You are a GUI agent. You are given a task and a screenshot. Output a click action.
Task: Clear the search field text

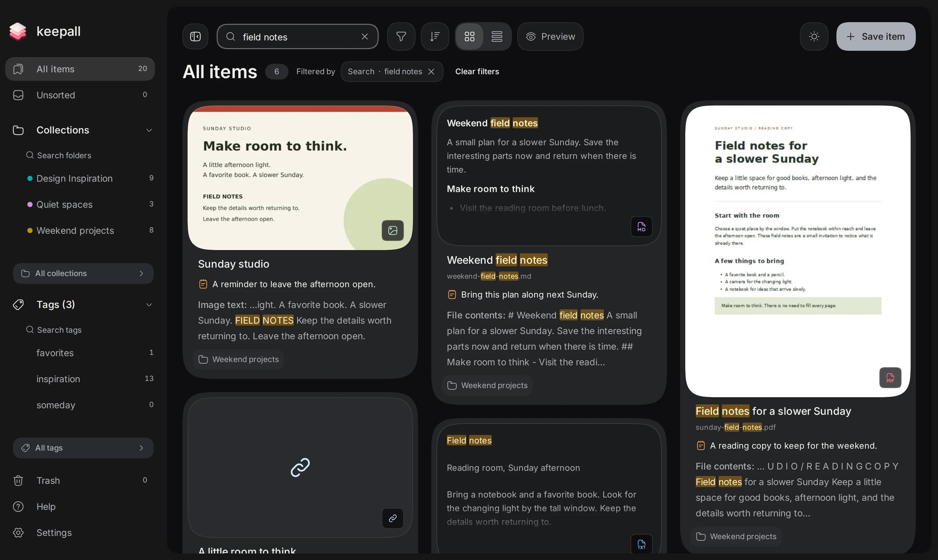point(364,36)
